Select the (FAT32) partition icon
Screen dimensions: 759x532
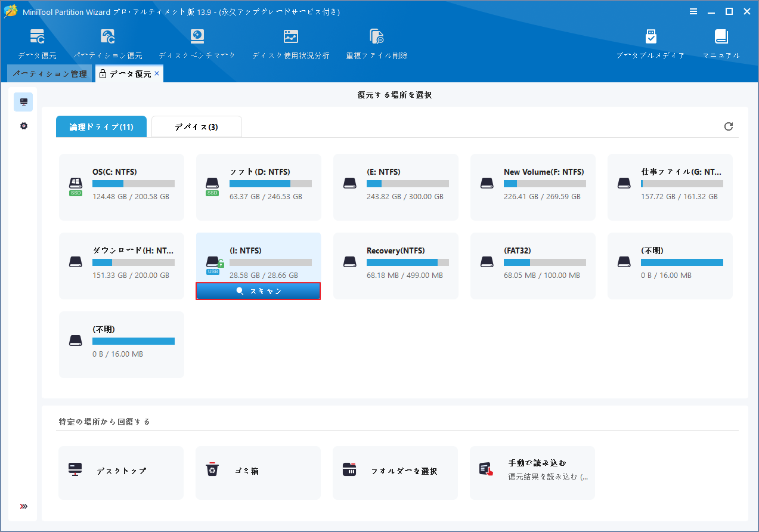487,261
